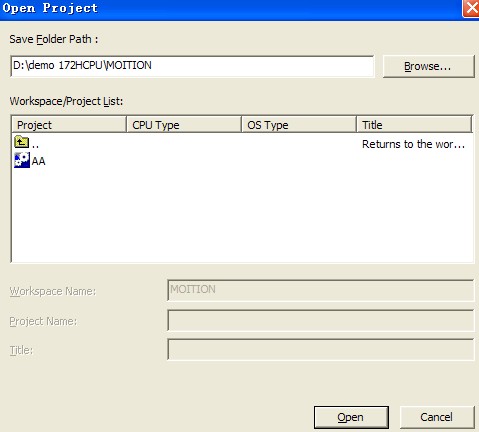Click the OS Type column header
The height and width of the screenshot is (432, 479).
tap(299, 125)
